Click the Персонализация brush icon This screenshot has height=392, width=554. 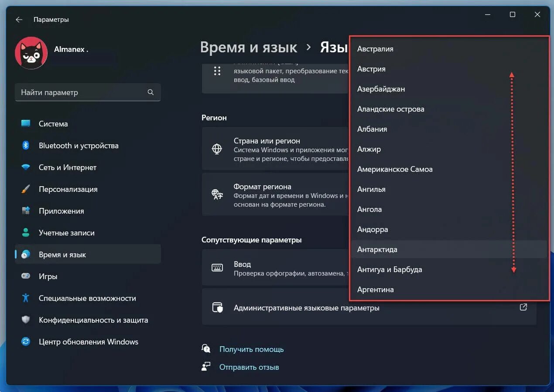click(x=26, y=189)
